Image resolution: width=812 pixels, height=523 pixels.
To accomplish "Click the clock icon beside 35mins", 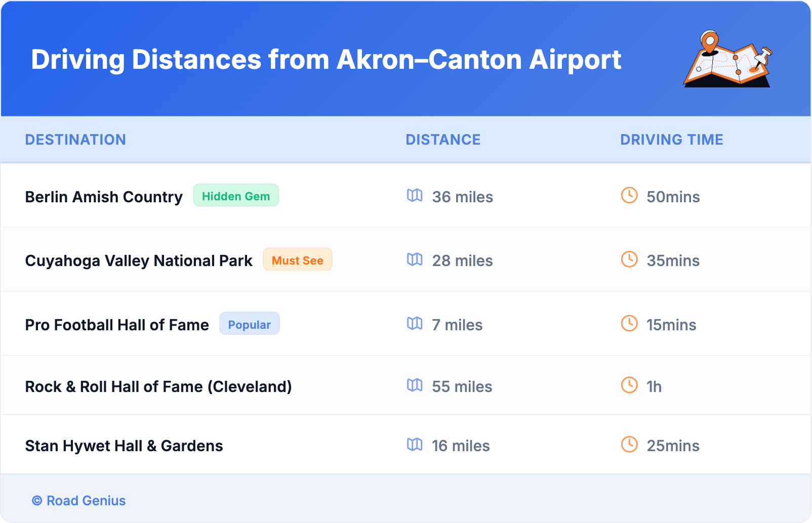I will [x=629, y=259].
